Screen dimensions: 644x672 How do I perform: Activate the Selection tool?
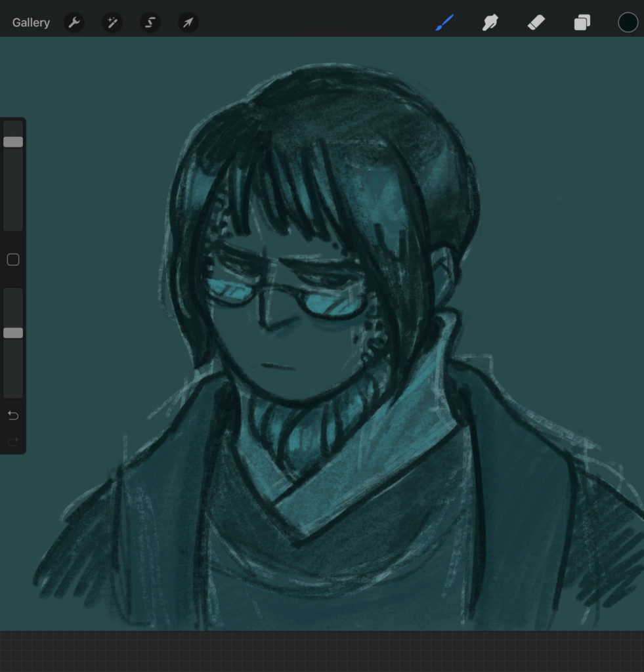click(x=150, y=23)
